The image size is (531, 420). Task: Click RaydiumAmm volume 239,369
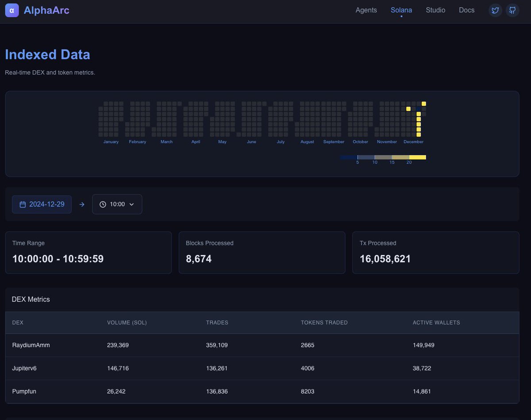point(118,345)
